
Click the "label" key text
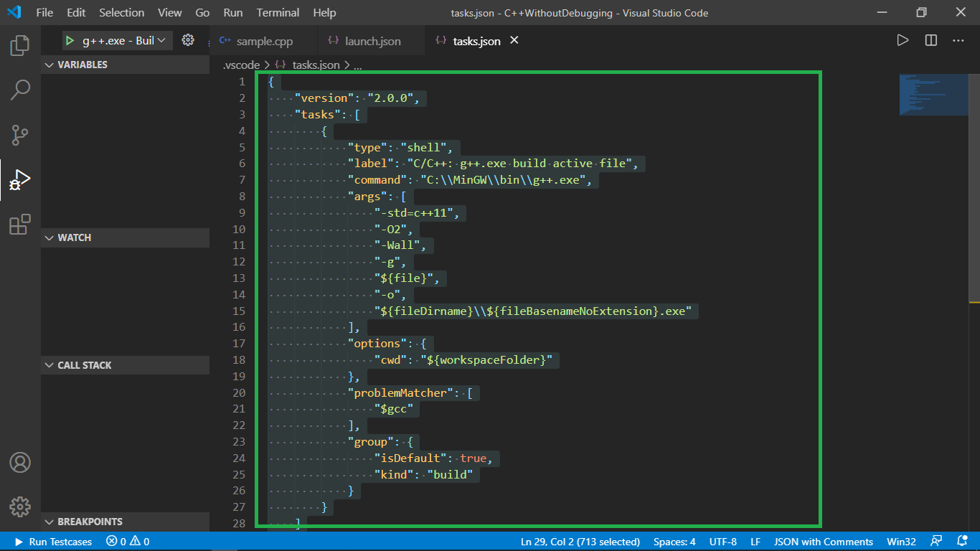pos(371,164)
